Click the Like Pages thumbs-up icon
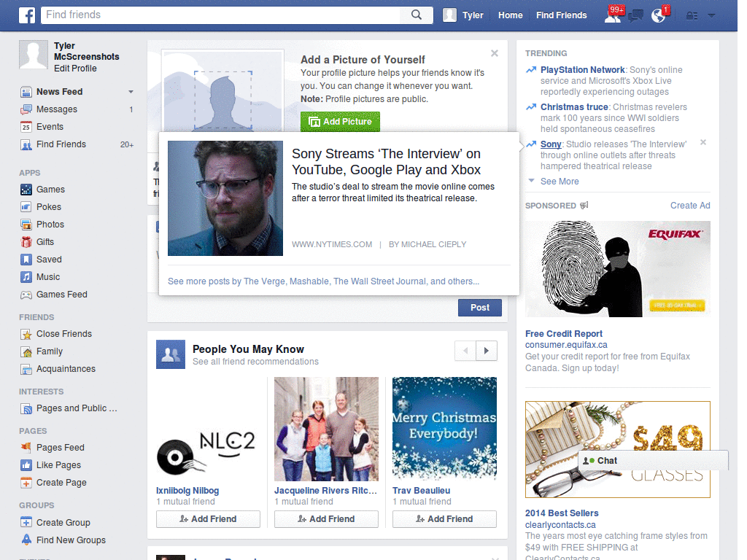 click(x=26, y=465)
